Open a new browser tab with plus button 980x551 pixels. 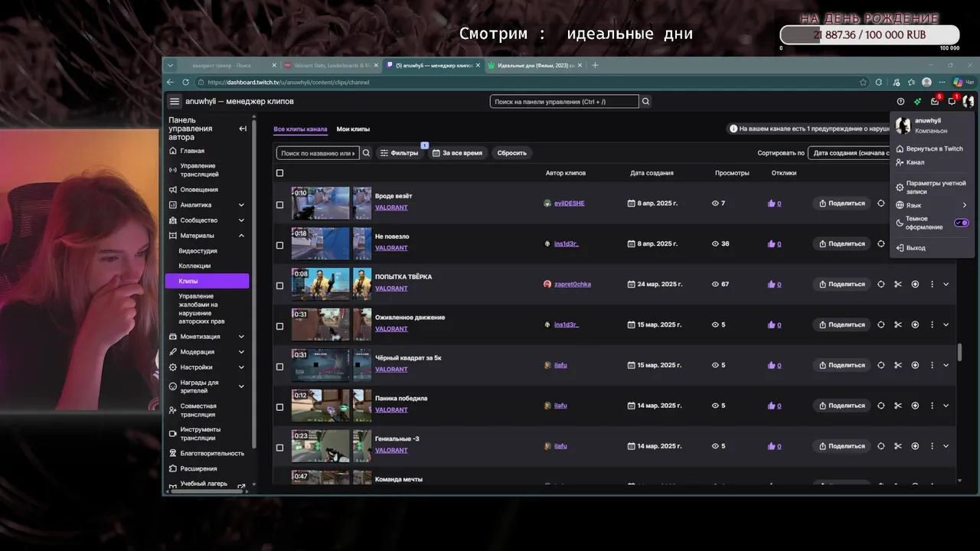click(595, 65)
